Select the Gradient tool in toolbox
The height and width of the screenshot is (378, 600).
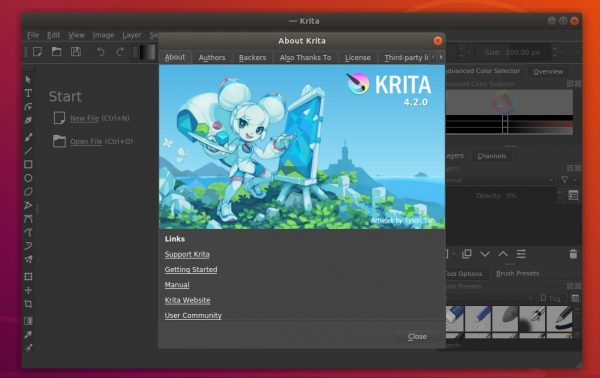point(28,321)
